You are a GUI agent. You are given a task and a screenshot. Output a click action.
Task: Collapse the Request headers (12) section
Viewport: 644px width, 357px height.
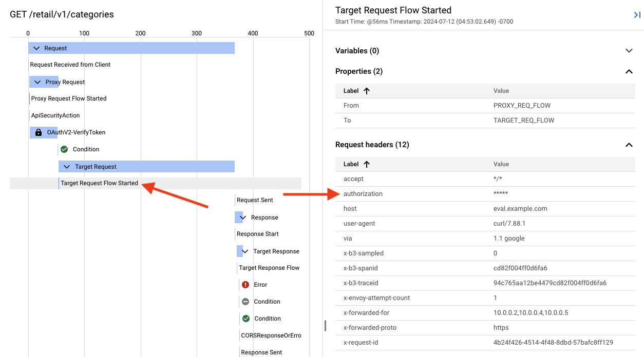[629, 145]
